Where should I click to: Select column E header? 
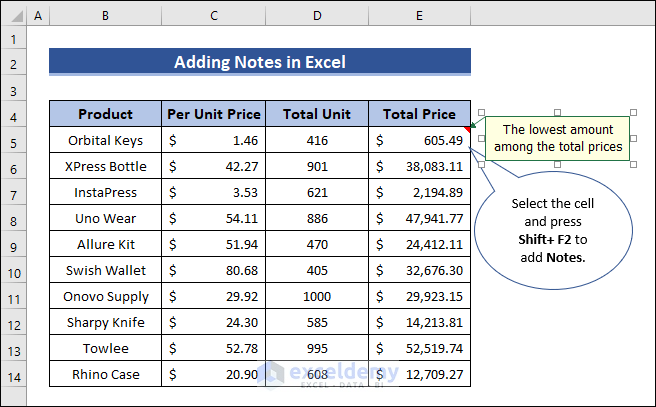[x=419, y=16]
